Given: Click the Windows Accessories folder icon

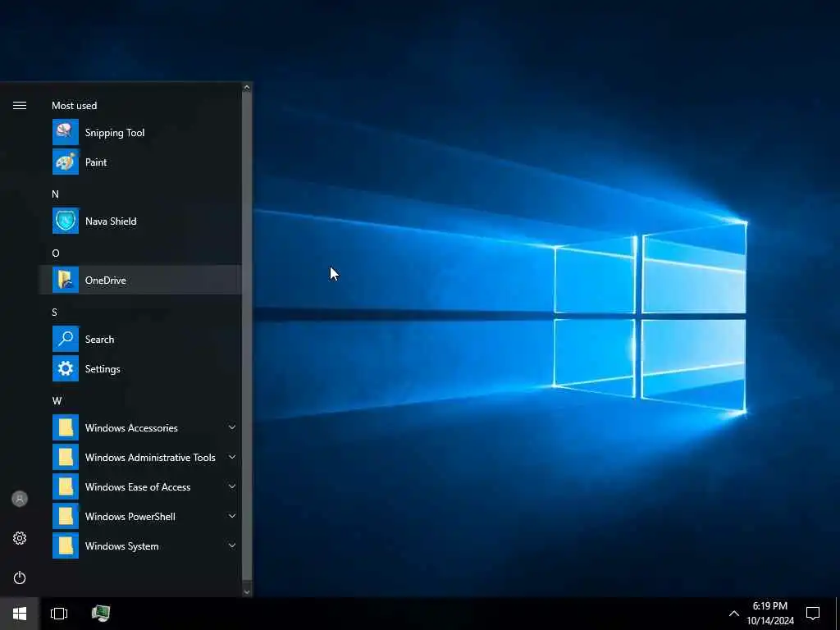Looking at the screenshot, I should [x=66, y=427].
